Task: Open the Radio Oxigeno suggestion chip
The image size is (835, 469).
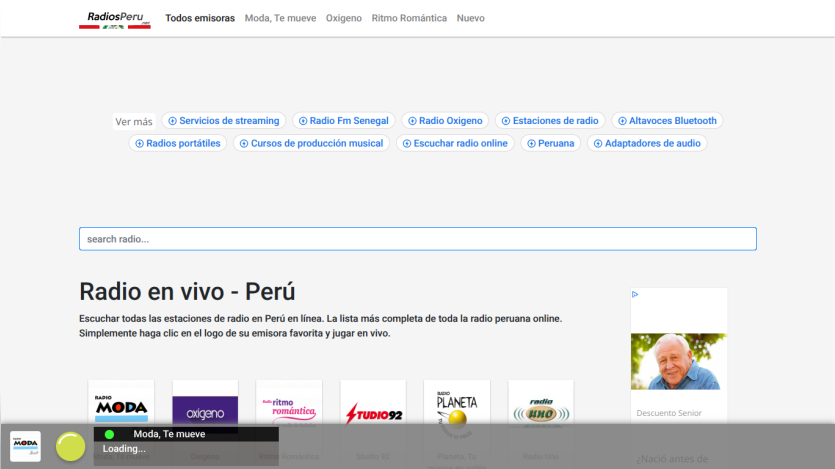Action: (445, 121)
